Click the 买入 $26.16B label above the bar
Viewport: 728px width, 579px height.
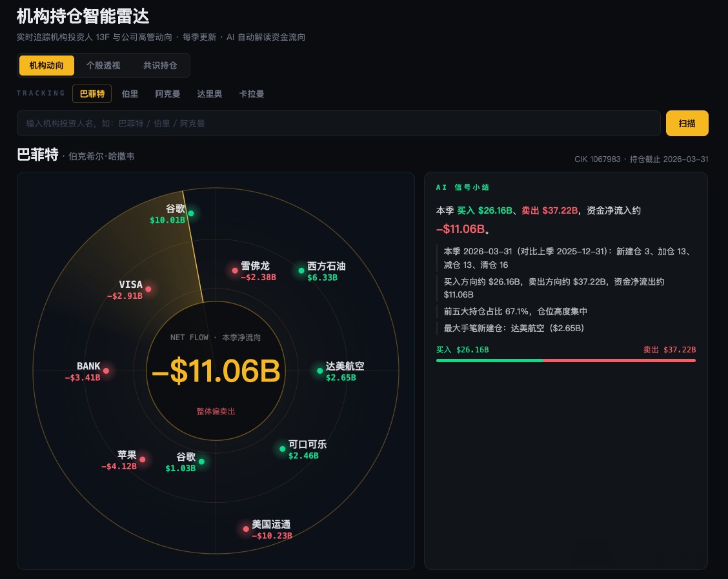[463, 350]
